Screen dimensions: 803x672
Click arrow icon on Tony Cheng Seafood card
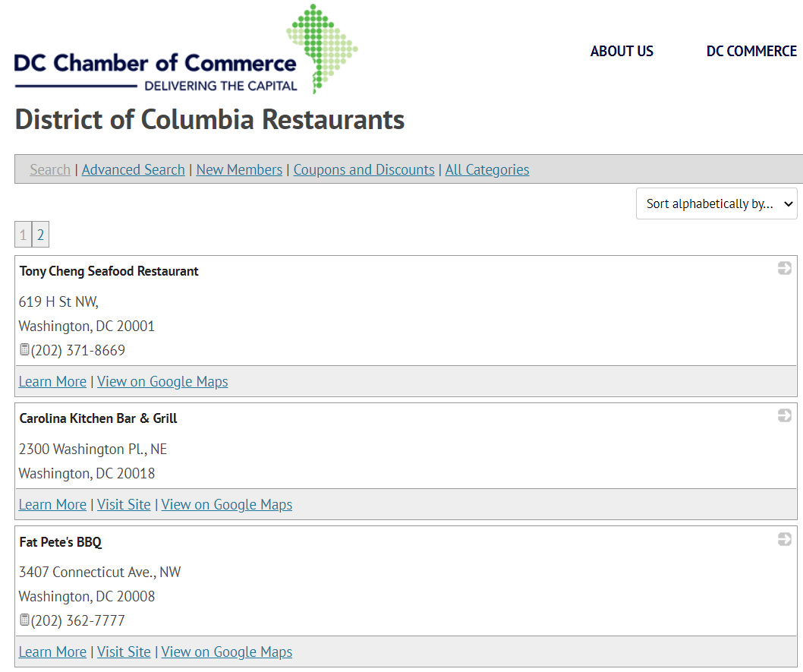[x=785, y=268]
